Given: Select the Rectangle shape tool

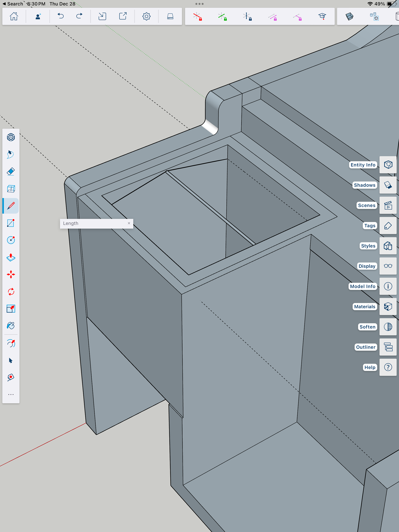Looking at the screenshot, I should (x=11, y=223).
